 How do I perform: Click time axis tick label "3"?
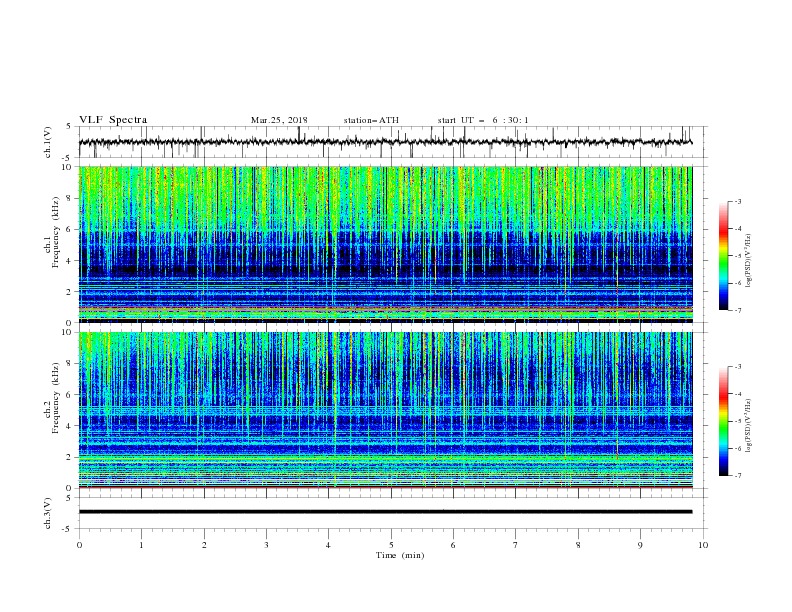pos(266,545)
